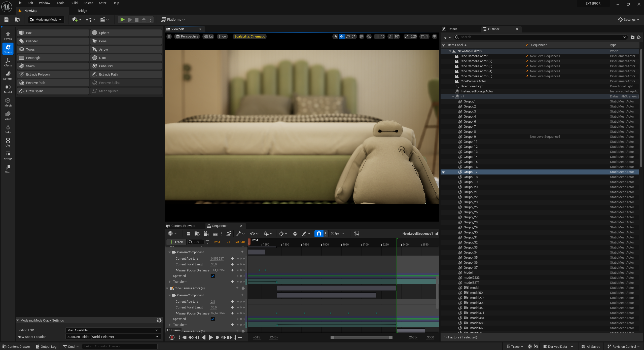Click the Outliner vertical scrollbar
This screenshot has width=644, height=350.
pyautogui.click(x=641, y=108)
